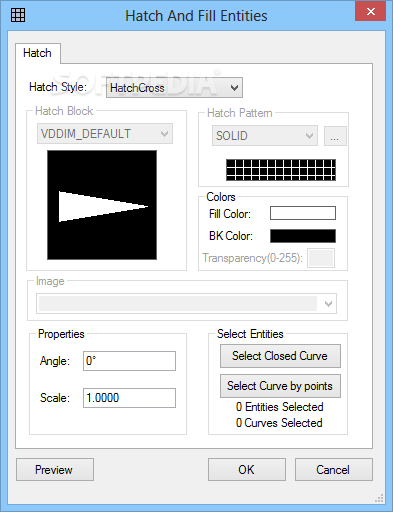Click the Transparency value field
The width and height of the screenshot is (393, 512).
(321, 258)
